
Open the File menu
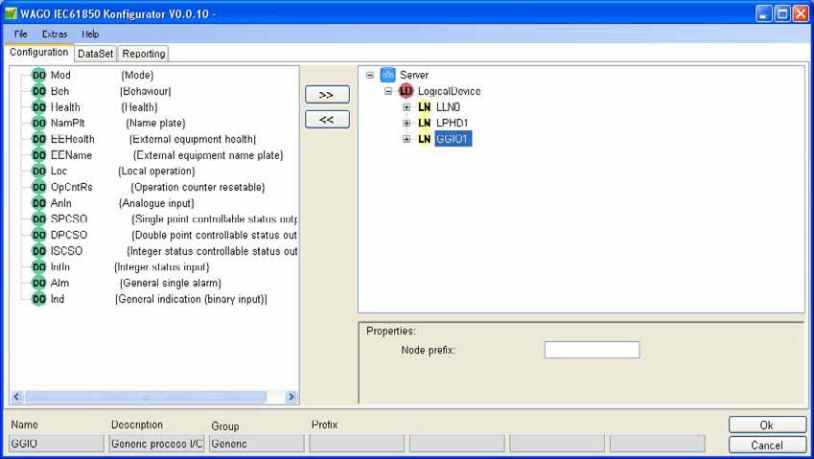[21, 34]
